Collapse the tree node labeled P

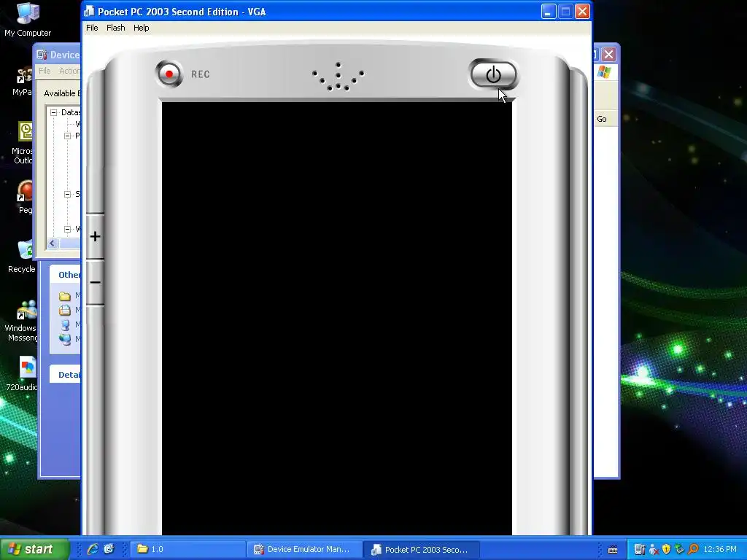point(67,136)
